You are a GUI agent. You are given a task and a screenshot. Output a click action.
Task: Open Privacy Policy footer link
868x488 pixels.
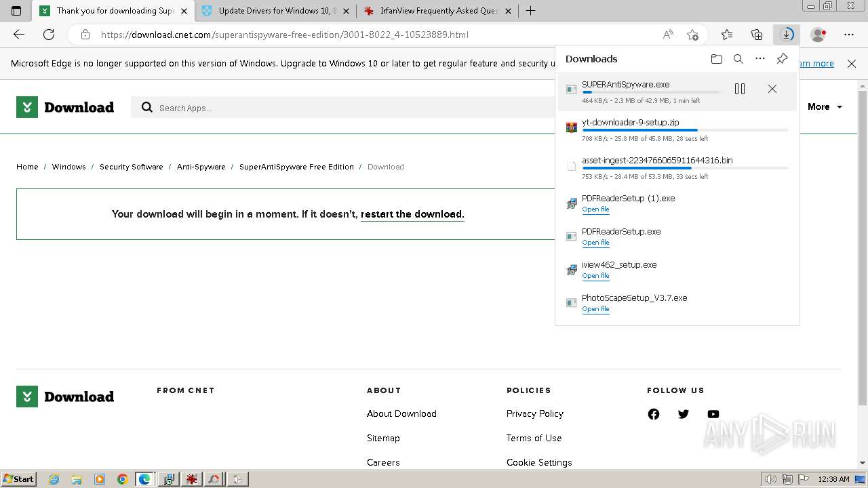point(534,413)
